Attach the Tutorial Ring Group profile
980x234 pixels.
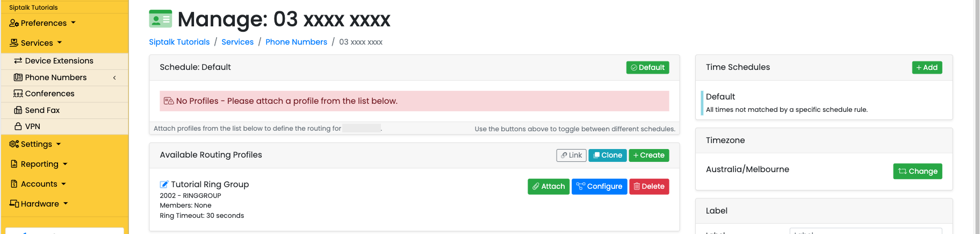(x=549, y=187)
